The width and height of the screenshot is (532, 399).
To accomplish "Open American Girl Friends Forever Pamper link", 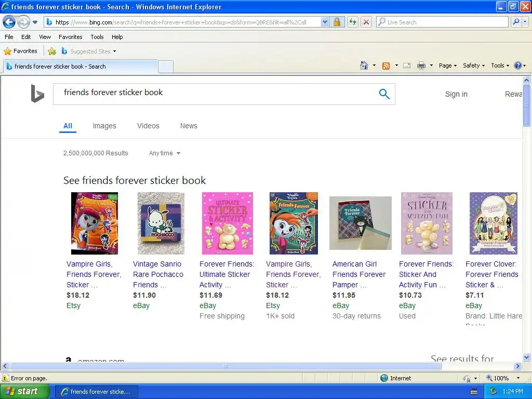I will coord(359,274).
